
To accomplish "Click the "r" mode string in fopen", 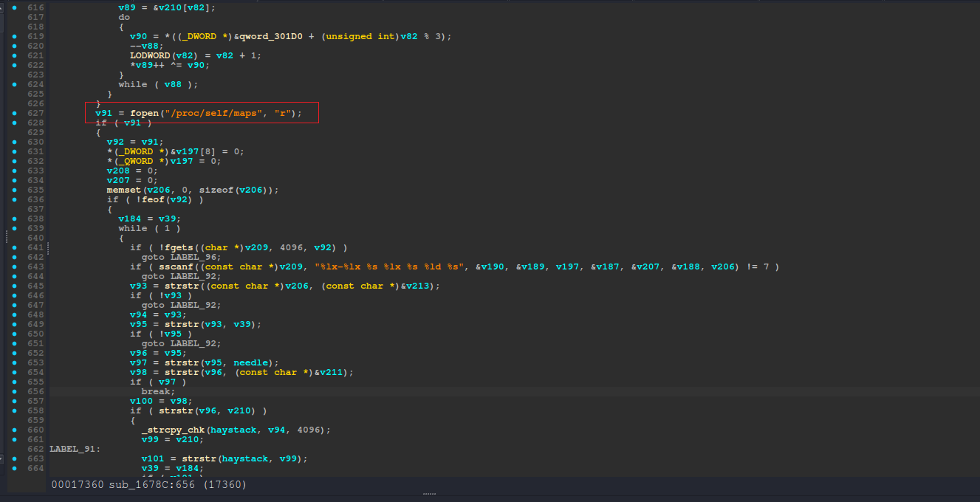I will [x=283, y=113].
